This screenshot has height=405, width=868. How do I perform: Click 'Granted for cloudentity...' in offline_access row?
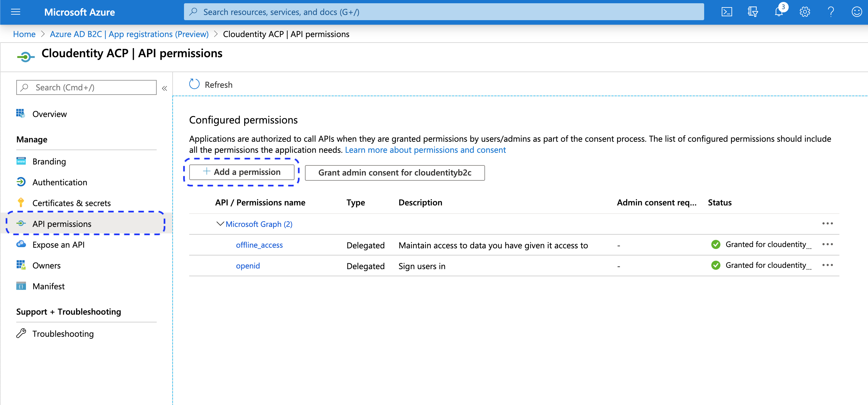(x=768, y=245)
